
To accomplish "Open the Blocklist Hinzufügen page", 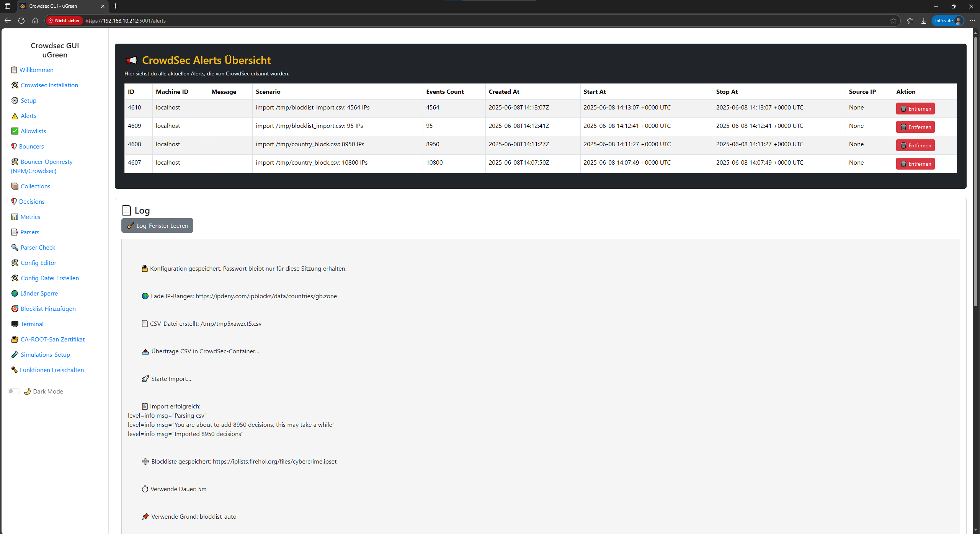I will pos(48,309).
